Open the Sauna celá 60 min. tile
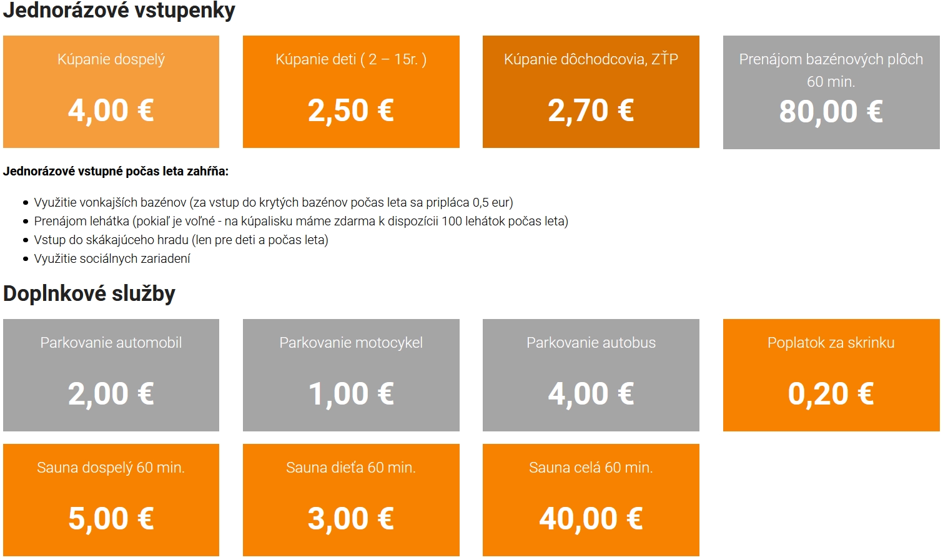This screenshot has height=560, width=943. [x=591, y=500]
